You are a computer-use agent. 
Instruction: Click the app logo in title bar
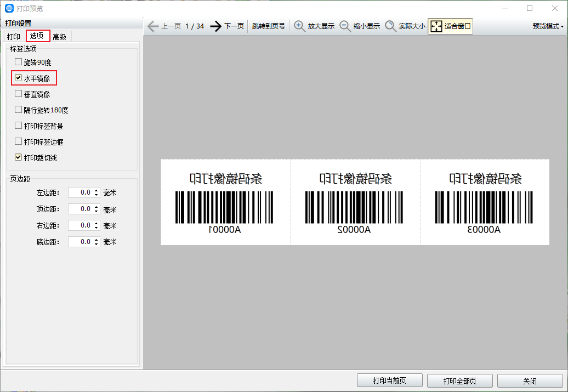[x=9, y=8]
